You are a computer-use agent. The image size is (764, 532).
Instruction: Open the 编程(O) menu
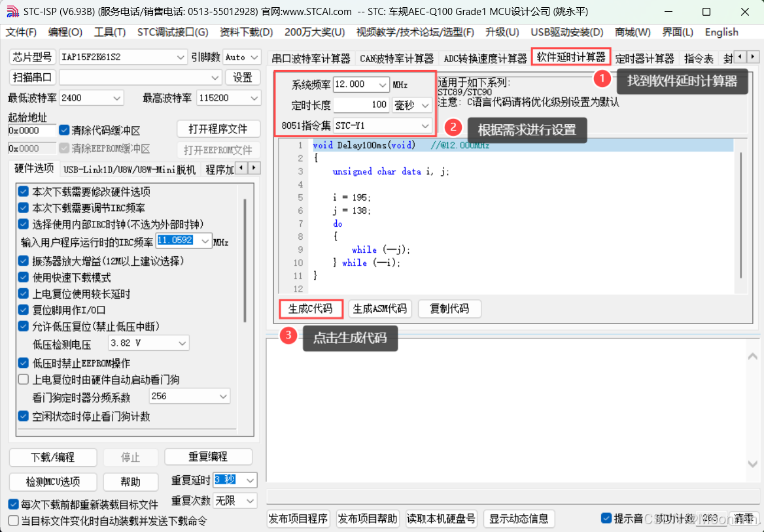click(x=65, y=33)
